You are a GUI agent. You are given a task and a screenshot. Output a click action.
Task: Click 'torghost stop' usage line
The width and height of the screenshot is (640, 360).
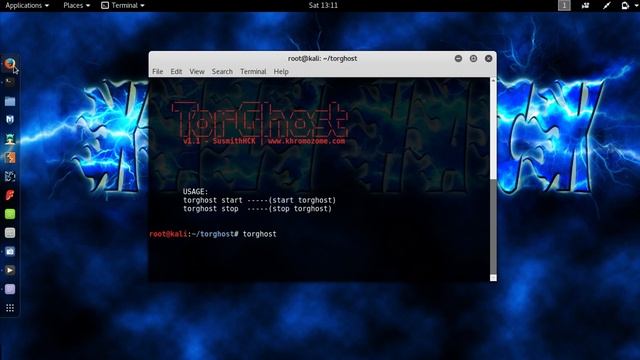(258, 209)
